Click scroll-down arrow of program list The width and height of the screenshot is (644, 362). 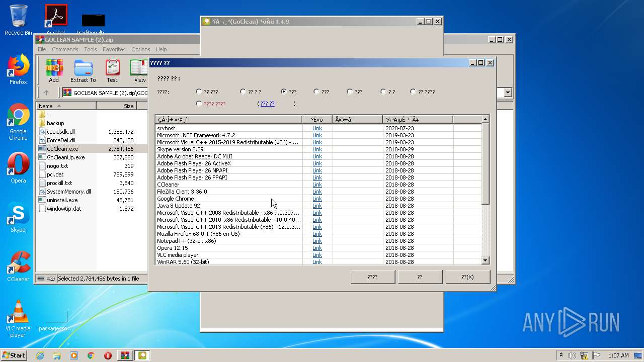[x=485, y=260]
